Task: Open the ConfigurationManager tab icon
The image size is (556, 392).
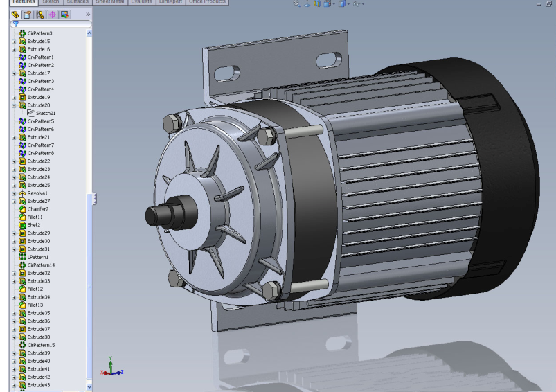Action: [39, 15]
